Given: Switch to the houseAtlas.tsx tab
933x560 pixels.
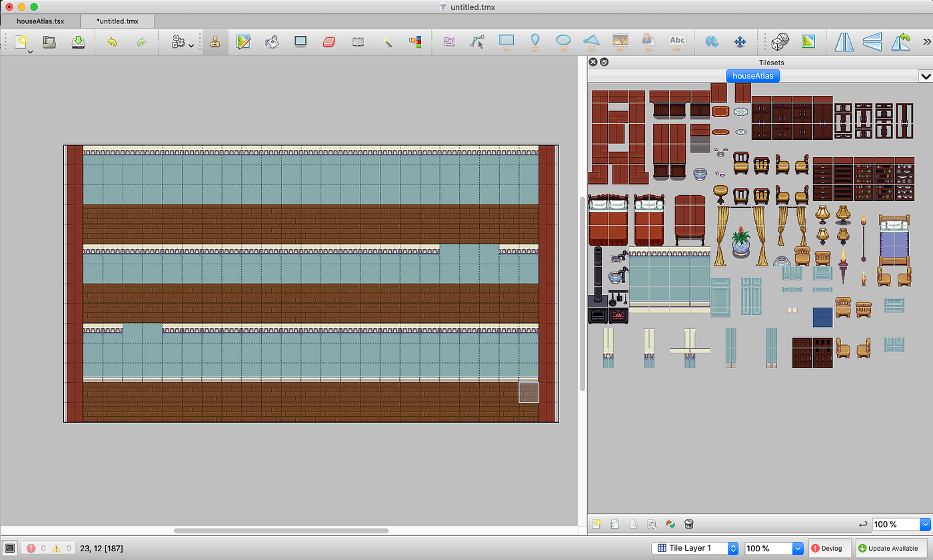Looking at the screenshot, I should 41,21.
